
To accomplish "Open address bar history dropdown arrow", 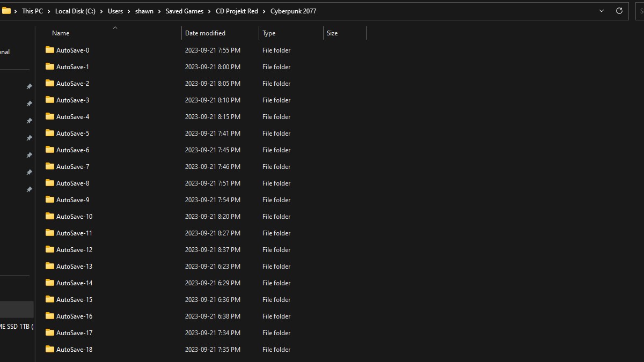I will pyautogui.click(x=602, y=11).
